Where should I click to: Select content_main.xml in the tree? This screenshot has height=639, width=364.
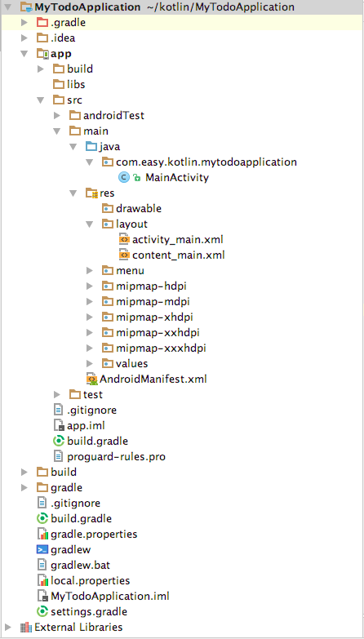pos(179,255)
